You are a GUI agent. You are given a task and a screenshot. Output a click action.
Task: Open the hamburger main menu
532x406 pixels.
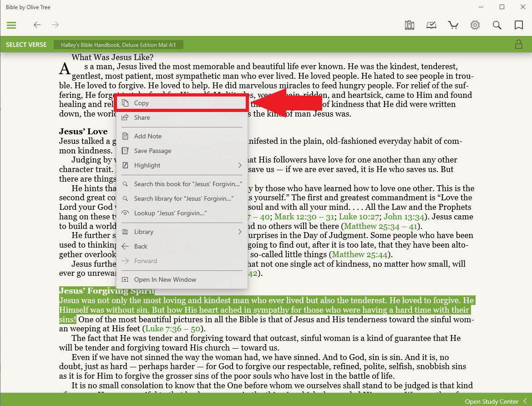tap(11, 25)
